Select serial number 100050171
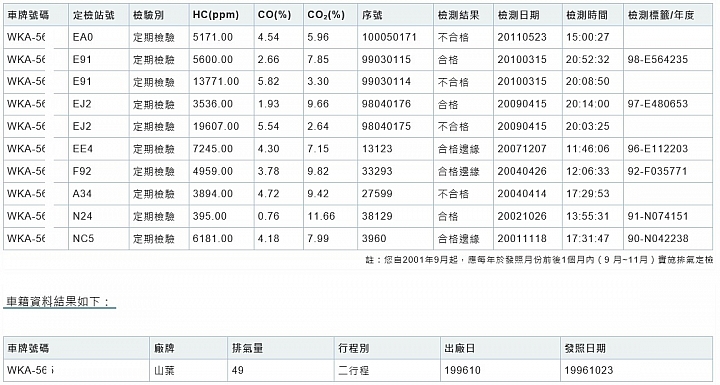 [x=389, y=37]
